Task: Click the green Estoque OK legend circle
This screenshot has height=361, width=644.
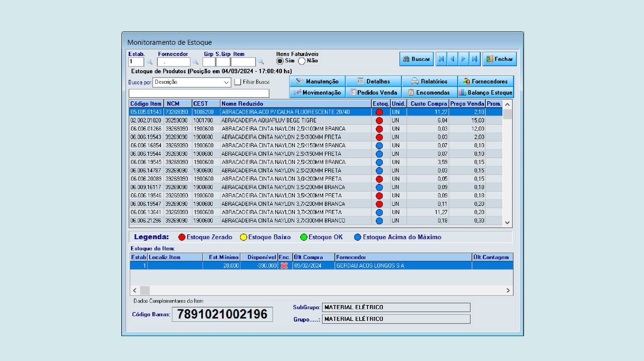Action: [304, 237]
